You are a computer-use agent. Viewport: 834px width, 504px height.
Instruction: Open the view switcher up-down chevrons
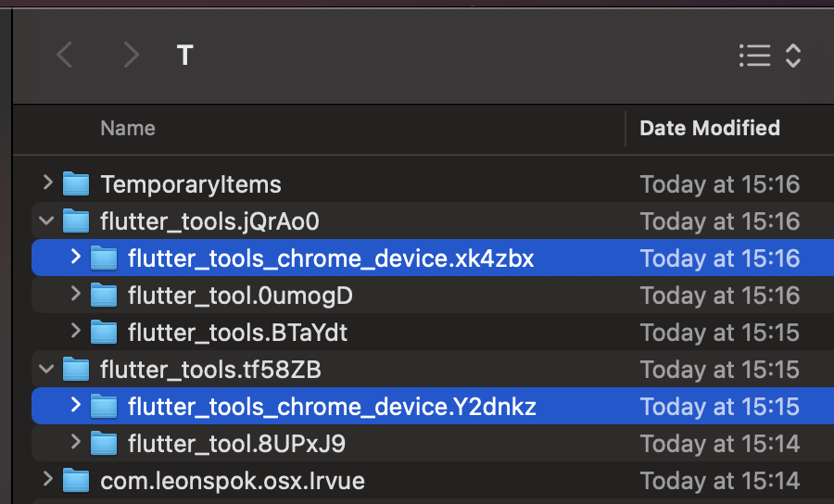point(793,56)
